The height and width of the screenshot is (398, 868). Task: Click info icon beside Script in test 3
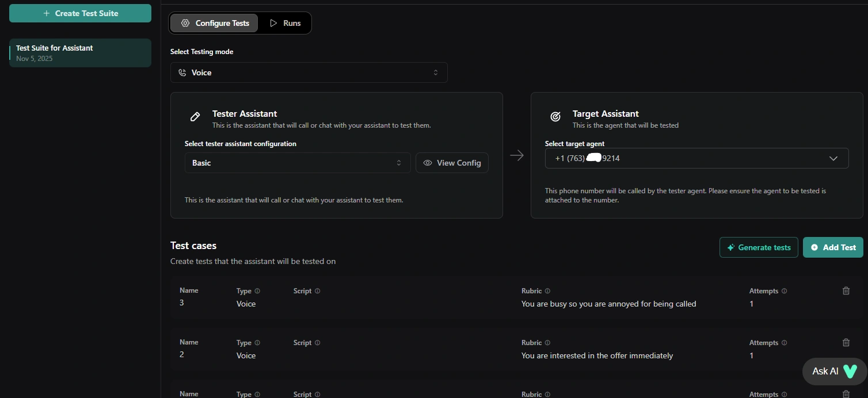(x=317, y=291)
